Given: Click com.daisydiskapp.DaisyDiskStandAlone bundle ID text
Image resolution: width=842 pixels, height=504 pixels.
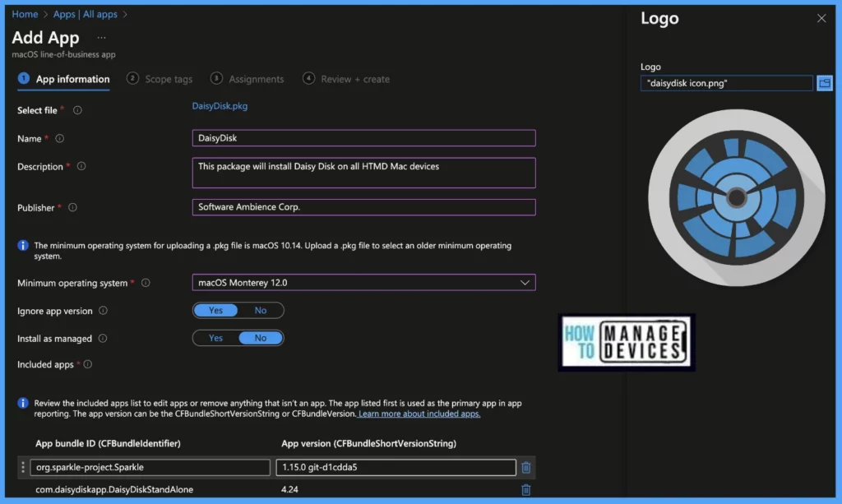Looking at the screenshot, I should pyautogui.click(x=114, y=489).
